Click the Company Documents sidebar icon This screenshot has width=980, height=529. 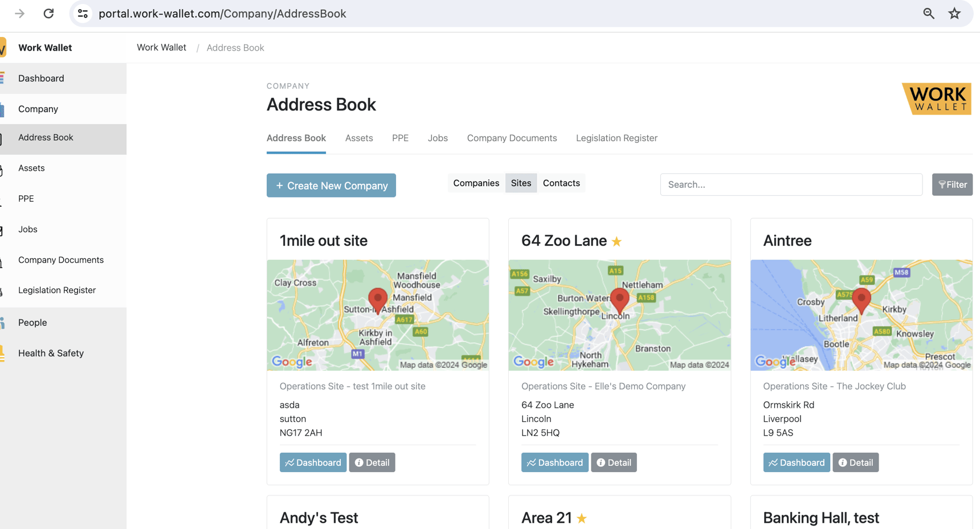point(5,260)
